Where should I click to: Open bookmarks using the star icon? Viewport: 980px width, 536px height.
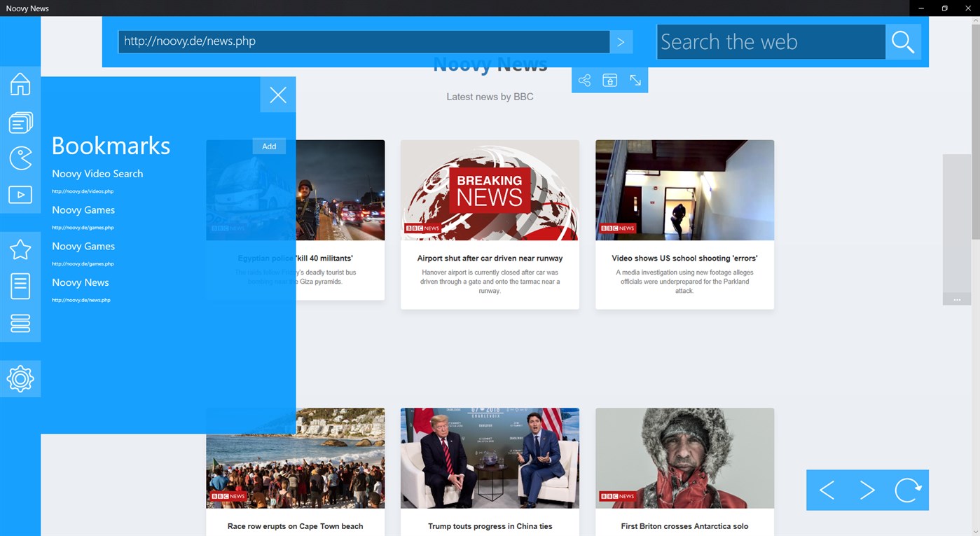(x=20, y=249)
